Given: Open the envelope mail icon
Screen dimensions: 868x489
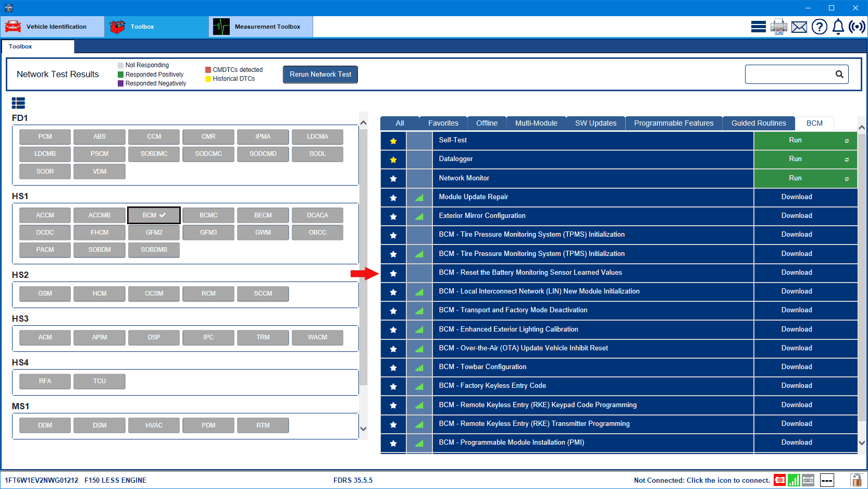Looking at the screenshot, I should click(x=799, y=27).
